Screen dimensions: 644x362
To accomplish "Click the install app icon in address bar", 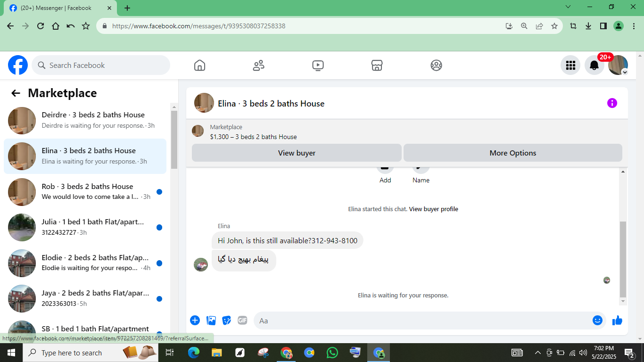I will pyautogui.click(x=509, y=26).
